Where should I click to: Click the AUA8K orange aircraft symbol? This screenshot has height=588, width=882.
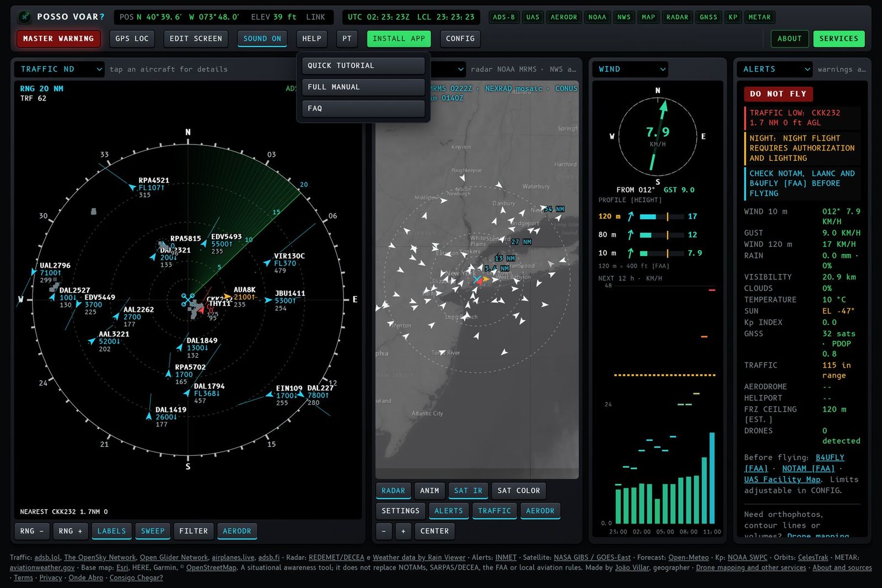click(x=227, y=296)
